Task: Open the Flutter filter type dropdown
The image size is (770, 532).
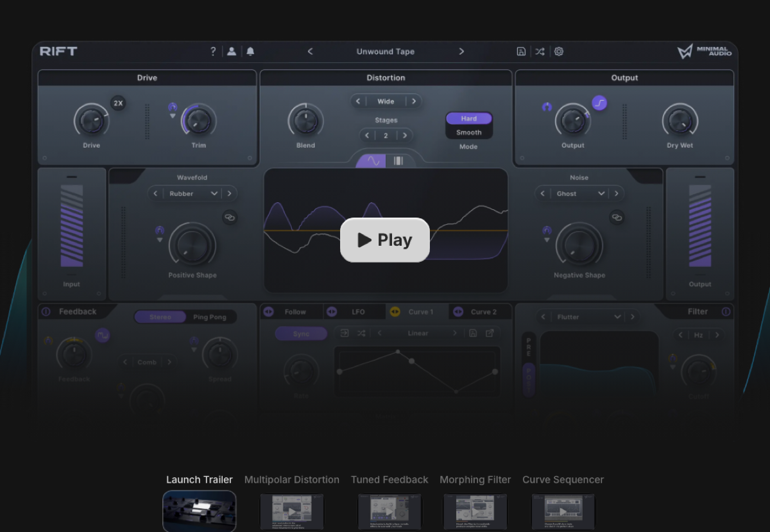Action: tap(588, 317)
